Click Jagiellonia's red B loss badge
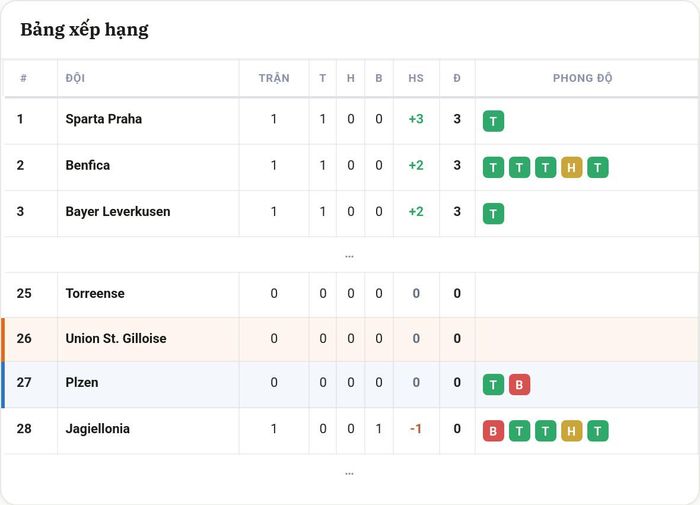 coord(493,431)
